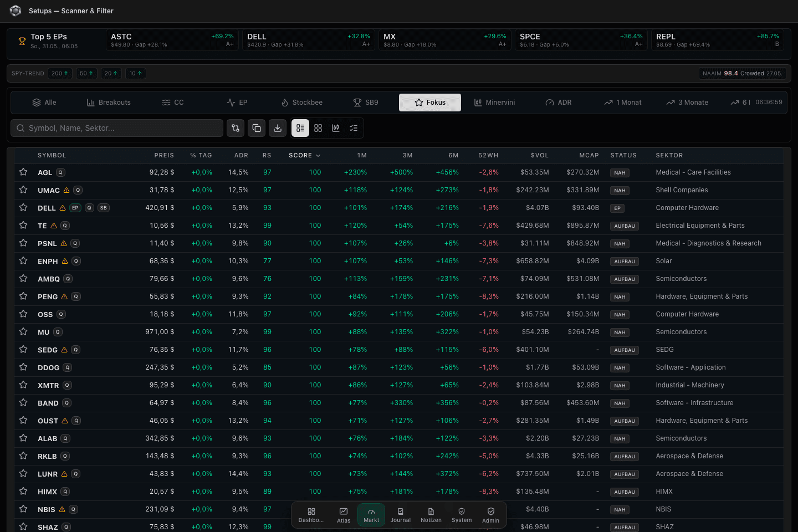Click the Q badge beside PSNL
The image size is (798, 532).
75,243
